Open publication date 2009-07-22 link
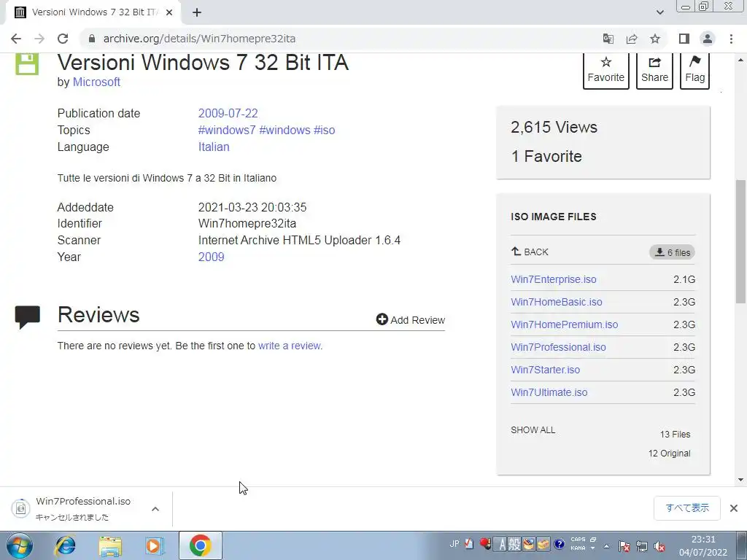747x560 pixels. coord(228,113)
